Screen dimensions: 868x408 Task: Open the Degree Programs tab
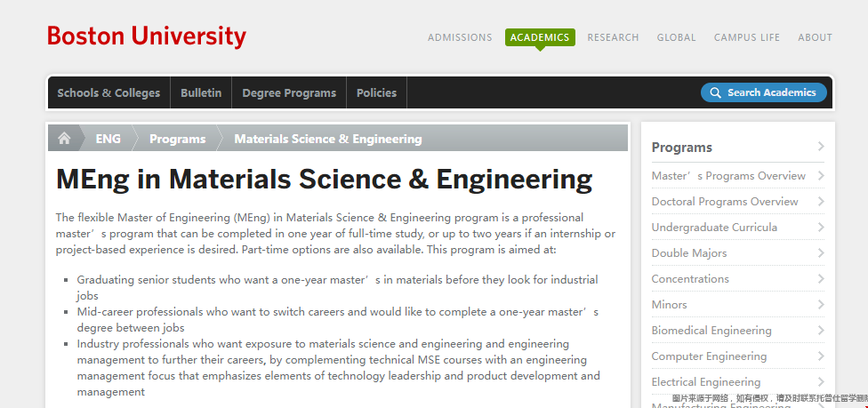click(x=289, y=93)
